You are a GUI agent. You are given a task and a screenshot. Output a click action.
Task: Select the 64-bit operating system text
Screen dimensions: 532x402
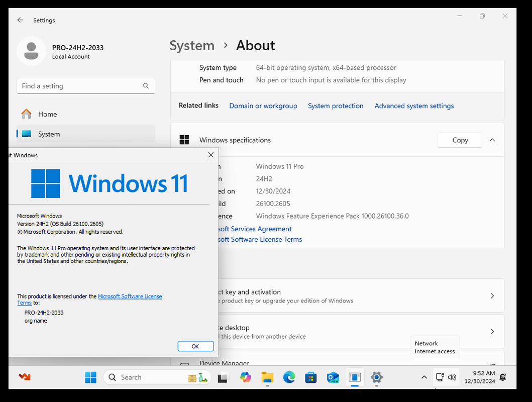(x=326, y=67)
